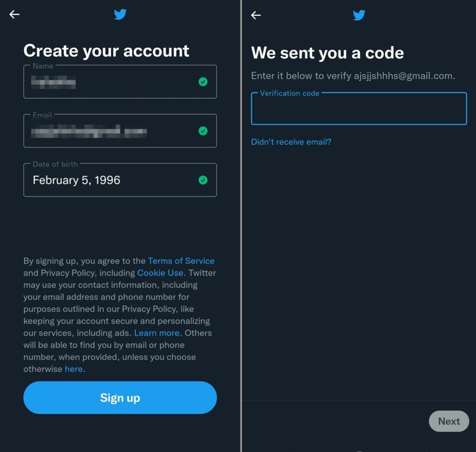Click the green checkmark in Name field

click(203, 82)
